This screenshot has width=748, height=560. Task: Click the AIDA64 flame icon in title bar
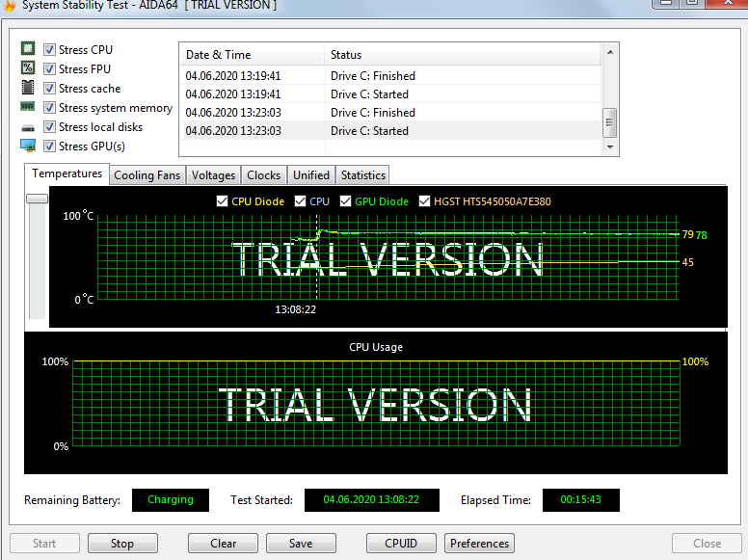click(9, 5)
